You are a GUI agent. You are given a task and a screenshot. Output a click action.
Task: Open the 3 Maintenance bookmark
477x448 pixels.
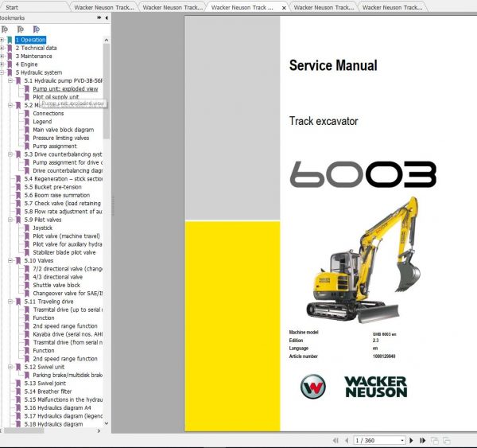pos(33,56)
